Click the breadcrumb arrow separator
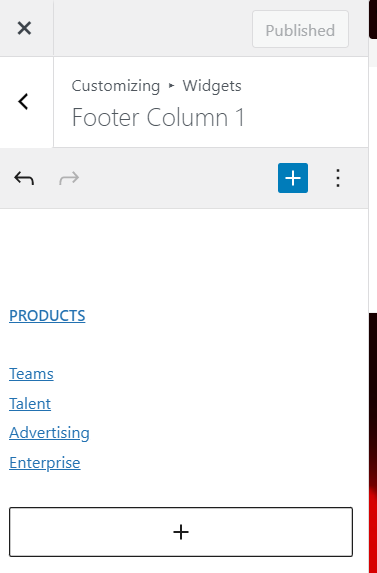This screenshot has width=377, height=573. (x=171, y=86)
